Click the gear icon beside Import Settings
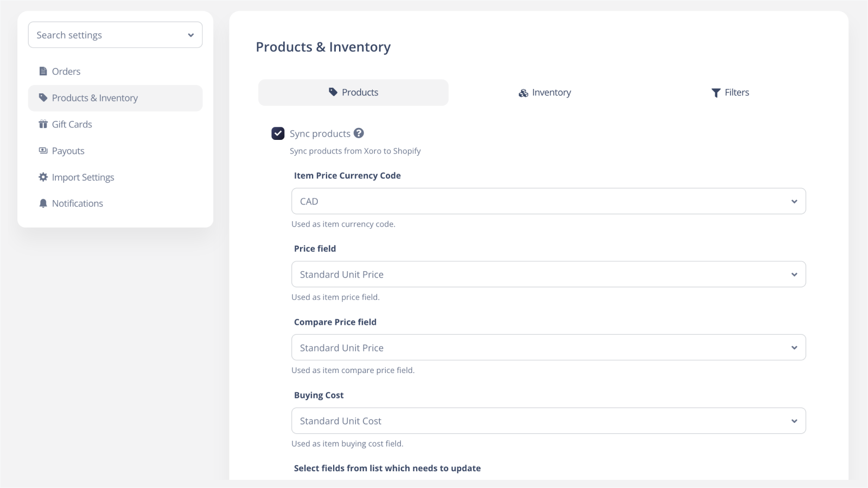This screenshot has width=868, height=488. coord(43,177)
